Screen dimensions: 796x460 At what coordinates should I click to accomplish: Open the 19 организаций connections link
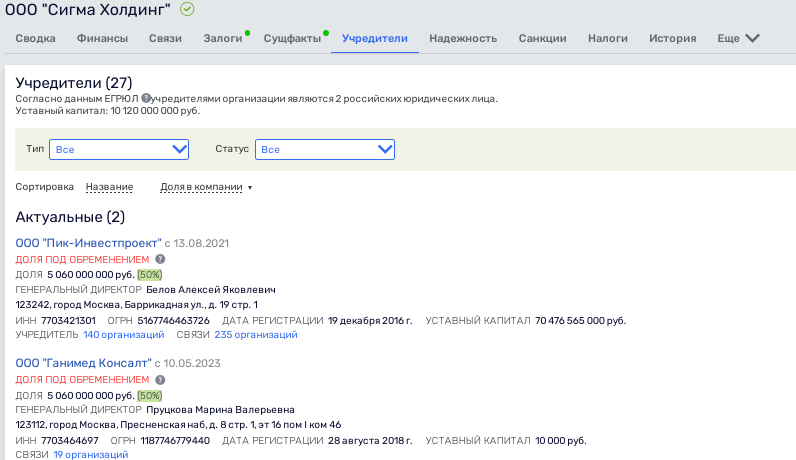[91, 454]
